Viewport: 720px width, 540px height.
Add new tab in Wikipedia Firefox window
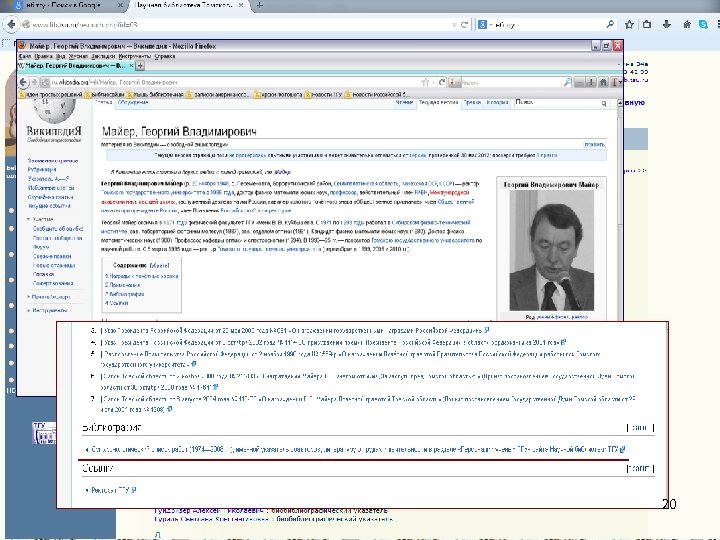coord(140,66)
